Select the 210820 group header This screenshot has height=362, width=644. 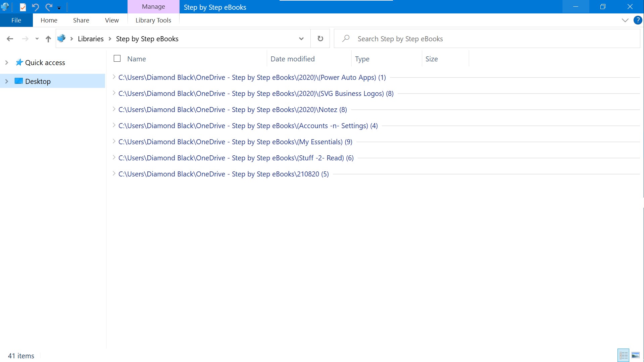224,174
